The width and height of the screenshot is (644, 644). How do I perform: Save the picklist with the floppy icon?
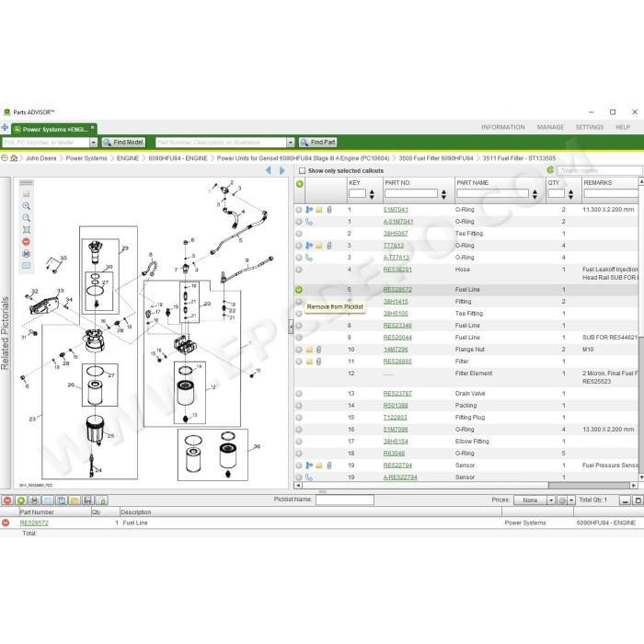[87, 500]
